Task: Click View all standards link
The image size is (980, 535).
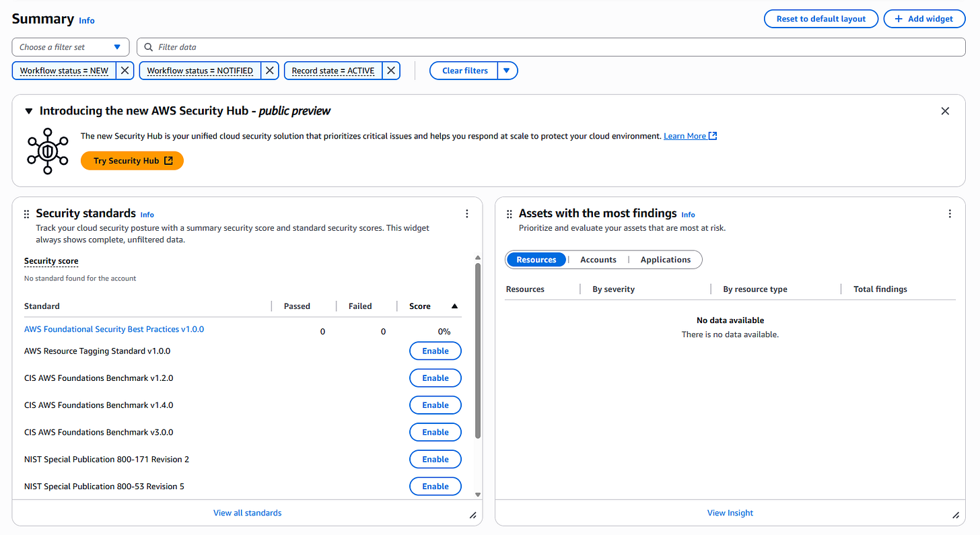Action: coord(248,513)
